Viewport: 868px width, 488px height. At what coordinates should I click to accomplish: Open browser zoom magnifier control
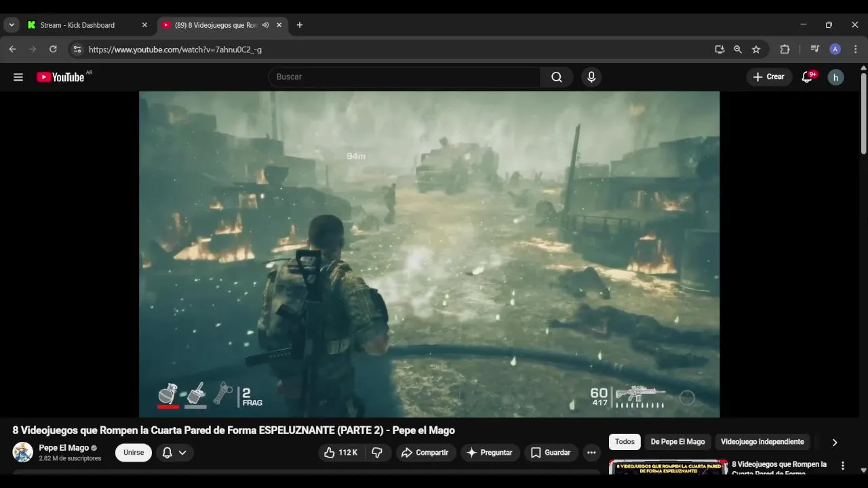click(738, 49)
